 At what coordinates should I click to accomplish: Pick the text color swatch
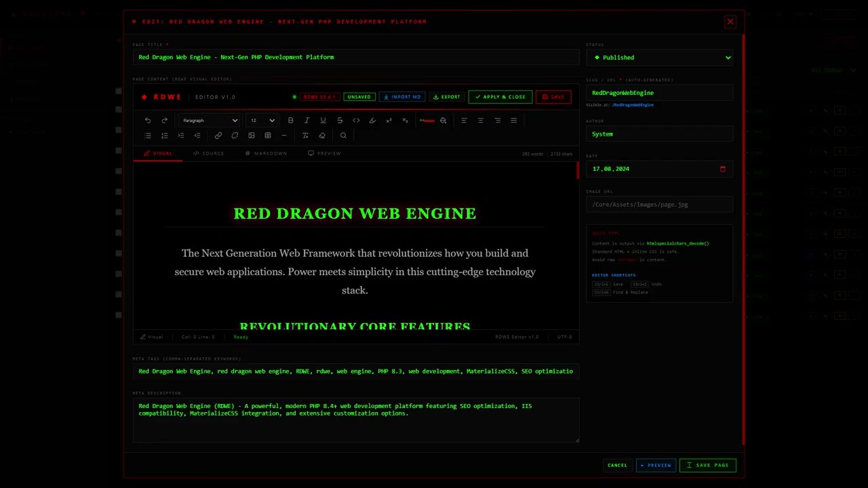pos(426,121)
